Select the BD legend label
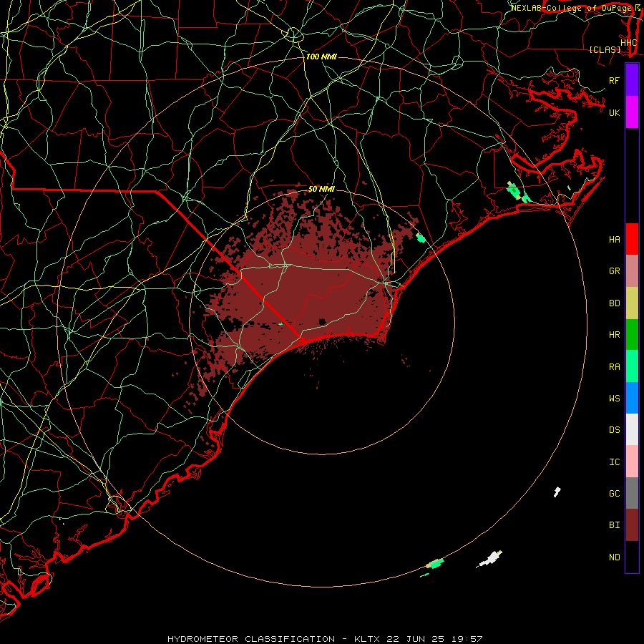Image resolution: width=644 pixels, height=644 pixels. click(614, 303)
